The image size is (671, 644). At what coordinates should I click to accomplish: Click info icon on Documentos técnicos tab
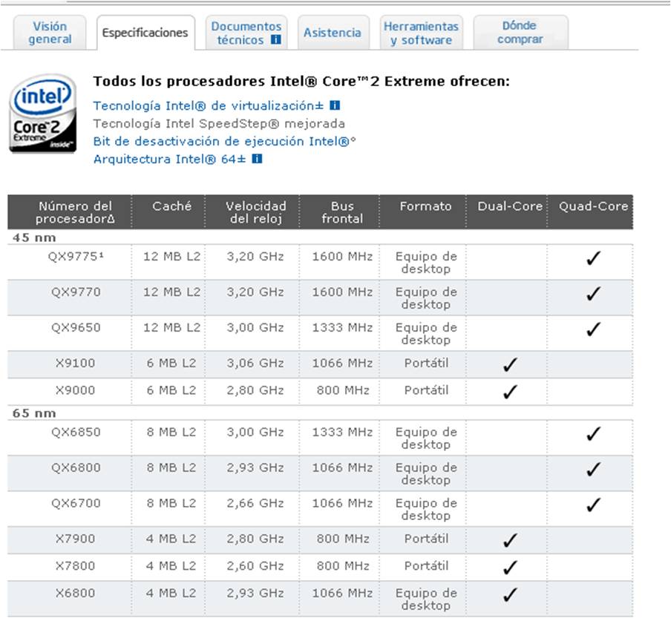(x=276, y=40)
